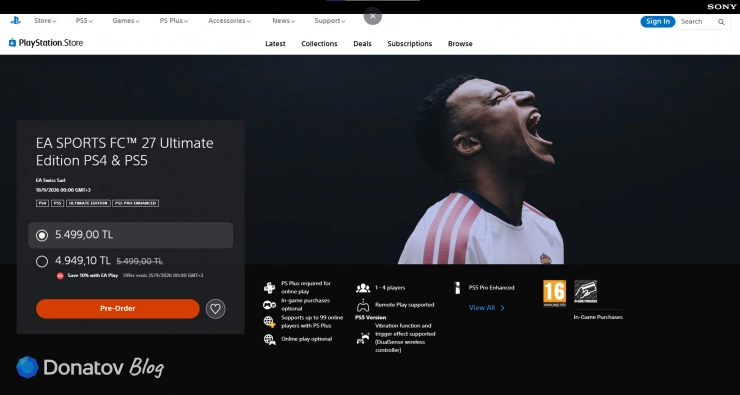Expand the Store dropdown menu
This screenshot has height=395, width=740.
pos(45,21)
